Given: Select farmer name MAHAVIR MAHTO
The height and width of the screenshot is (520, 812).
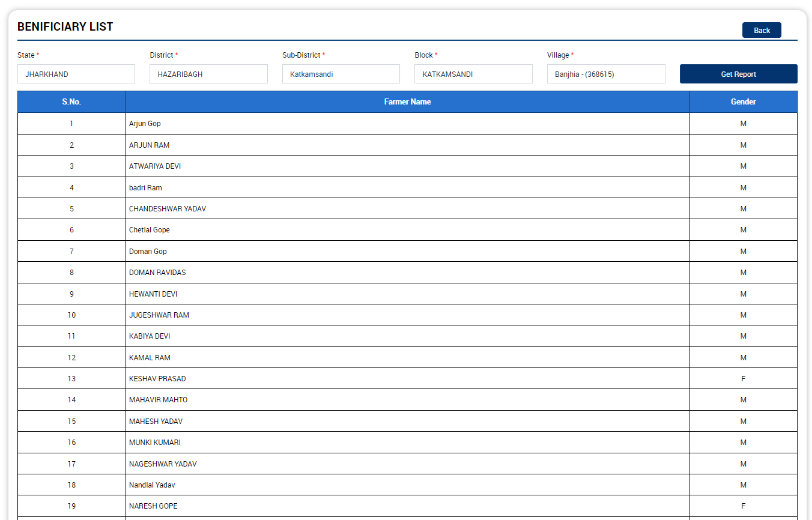Looking at the screenshot, I should click(158, 400).
